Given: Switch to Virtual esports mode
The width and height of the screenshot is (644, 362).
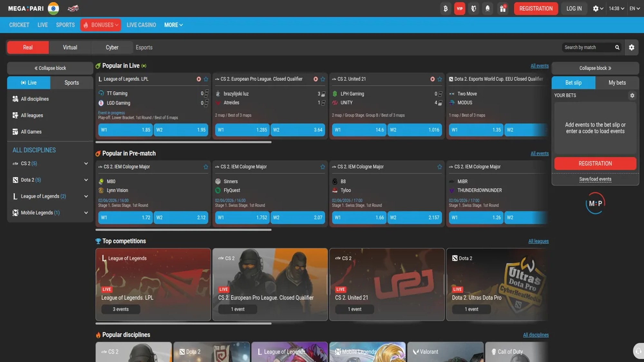Looking at the screenshot, I should [70, 47].
